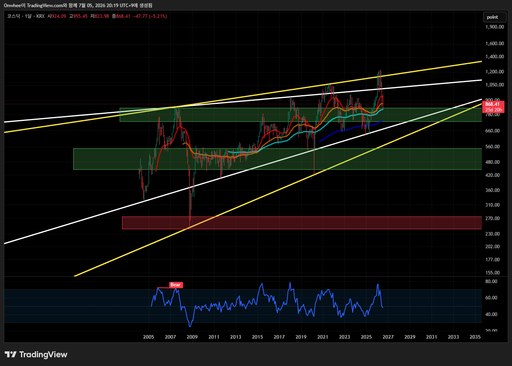Click the 420.00 price scale label
Screen dimensions: 512x366
pyautogui.click(x=493, y=175)
